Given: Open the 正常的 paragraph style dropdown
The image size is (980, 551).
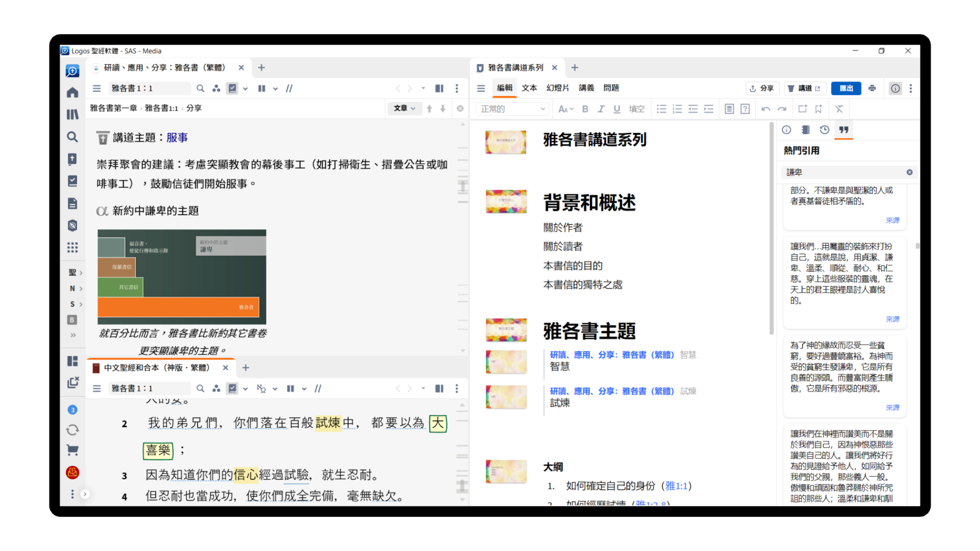Looking at the screenshot, I should [512, 109].
